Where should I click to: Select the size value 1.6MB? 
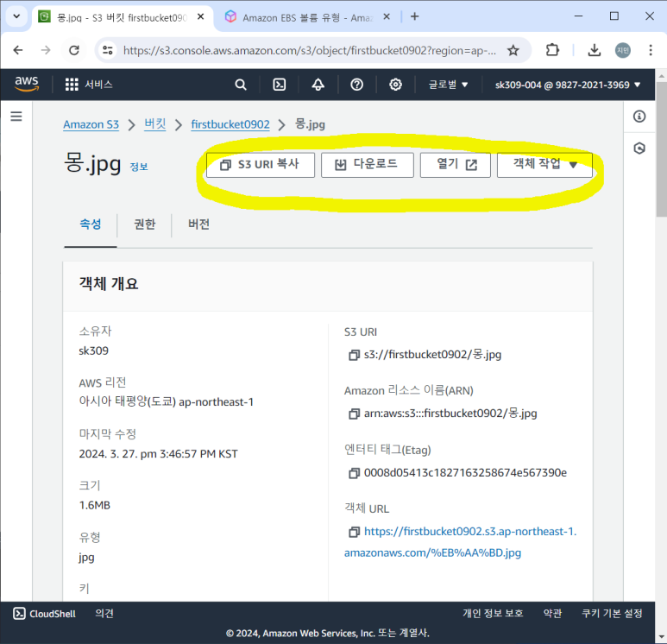(94, 506)
